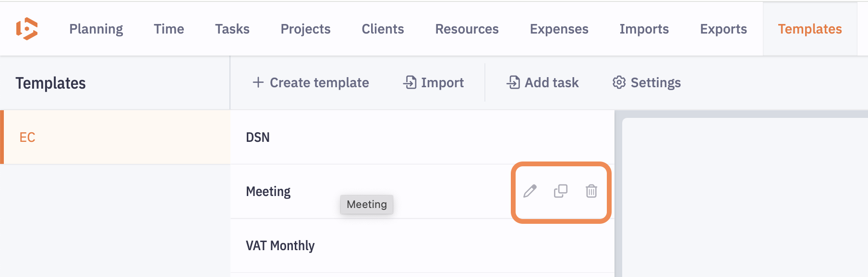The image size is (868, 277).
Task: Navigate to the Clients tab
Action: 383,29
